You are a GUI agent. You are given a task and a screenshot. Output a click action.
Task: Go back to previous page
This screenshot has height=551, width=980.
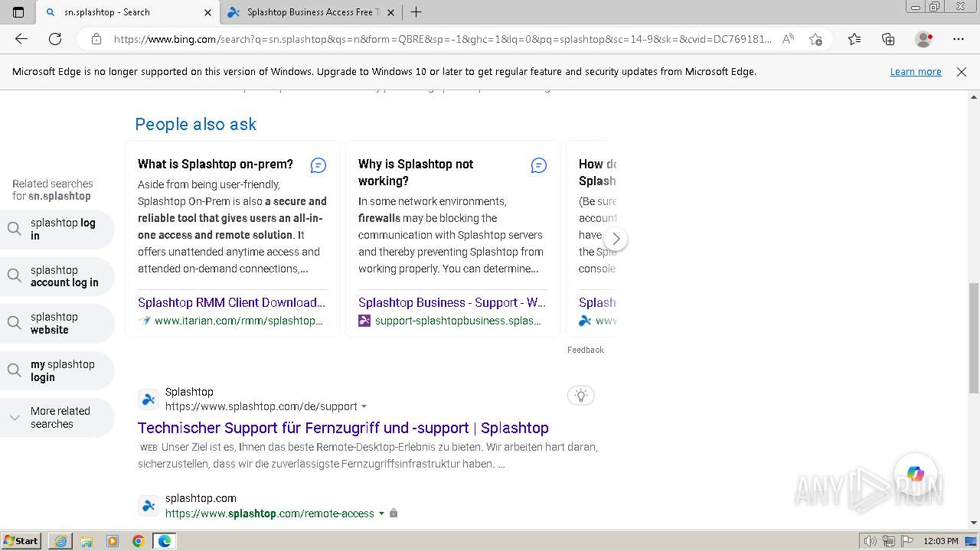21,39
